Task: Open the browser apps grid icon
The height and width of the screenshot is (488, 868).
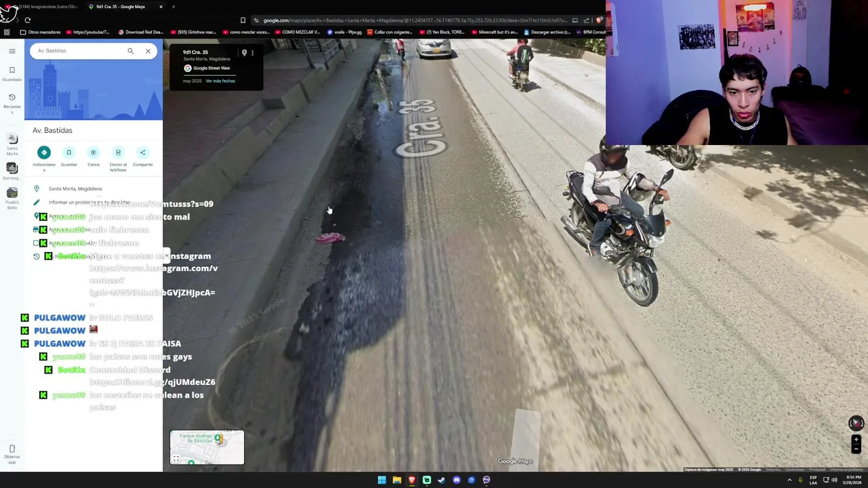Action: click(7, 32)
